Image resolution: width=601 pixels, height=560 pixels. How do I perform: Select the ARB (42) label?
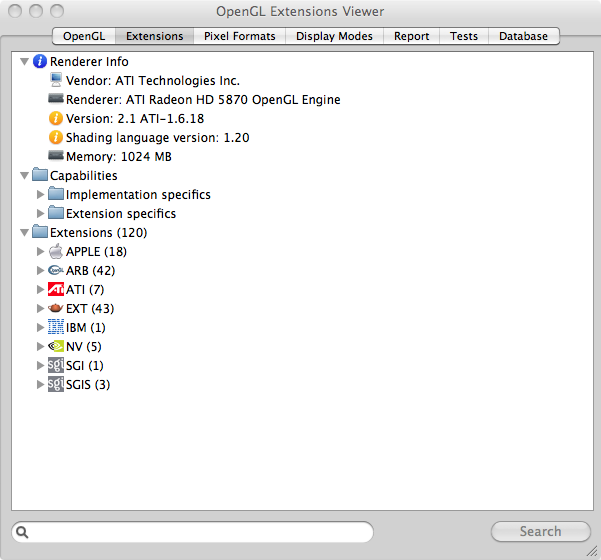(x=90, y=271)
